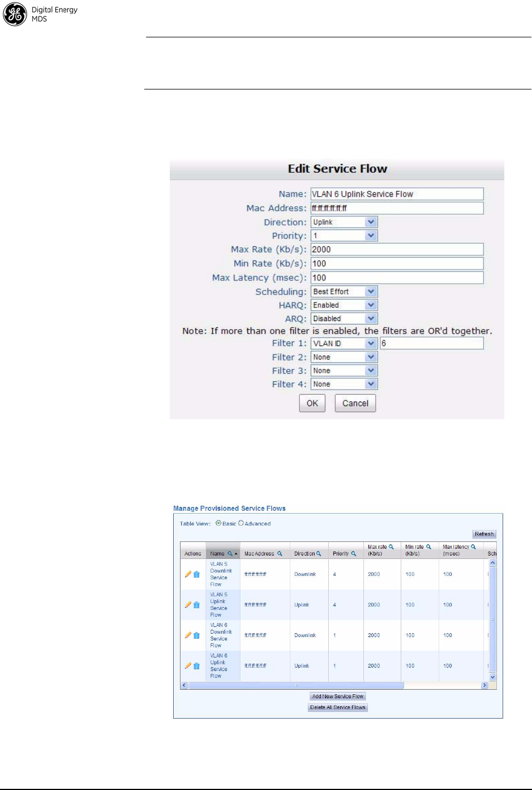The width and height of the screenshot is (532, 790).
Task: Click the Name input field
Action: [397, 194]
